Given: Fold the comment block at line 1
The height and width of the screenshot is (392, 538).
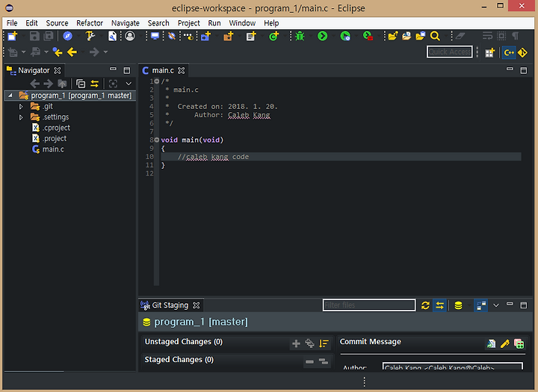Looking at the screenshot, I should point(157,81).
